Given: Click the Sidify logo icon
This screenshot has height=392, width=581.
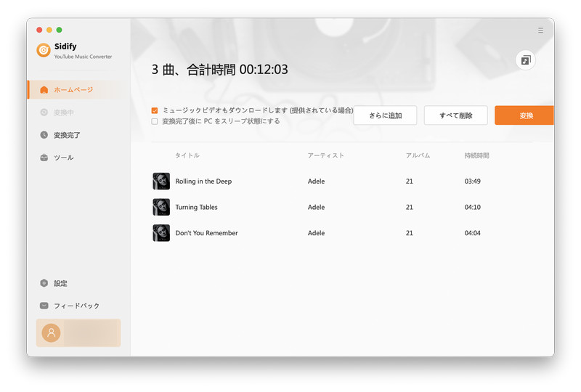Looking at the screenshot, I should (44, 49).
